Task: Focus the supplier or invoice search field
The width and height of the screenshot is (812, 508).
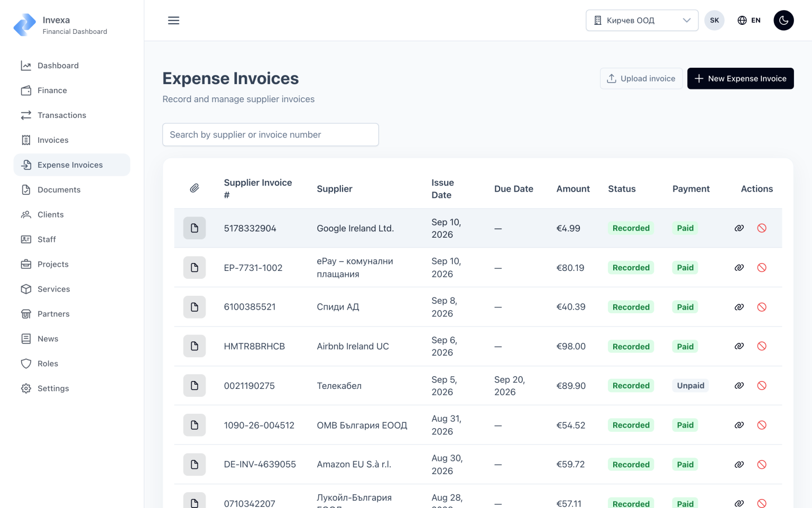Action: (x=271, y=135)
